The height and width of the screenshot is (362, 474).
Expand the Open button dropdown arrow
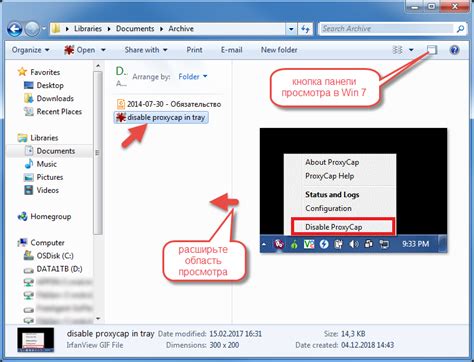103,50
